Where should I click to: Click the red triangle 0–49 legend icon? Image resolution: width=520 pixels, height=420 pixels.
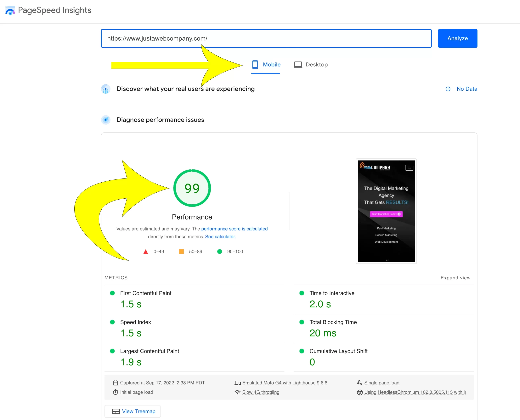tap(146, 252)
